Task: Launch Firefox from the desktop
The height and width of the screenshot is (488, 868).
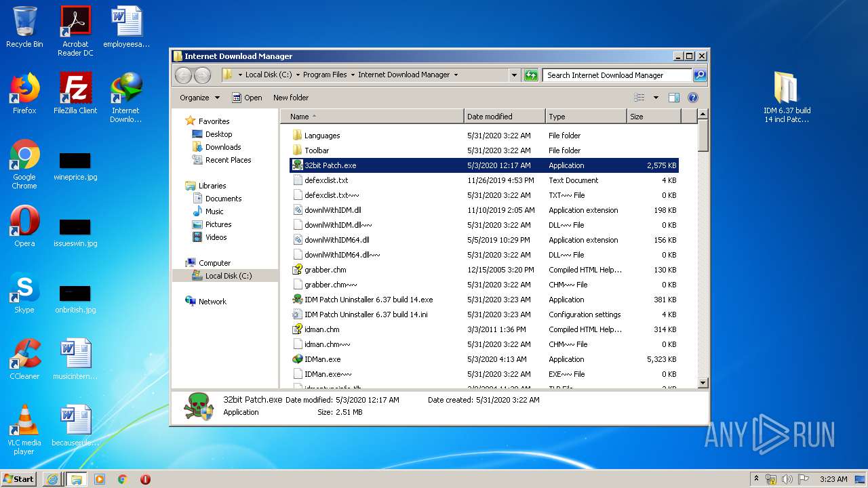Action: point(24,94)
